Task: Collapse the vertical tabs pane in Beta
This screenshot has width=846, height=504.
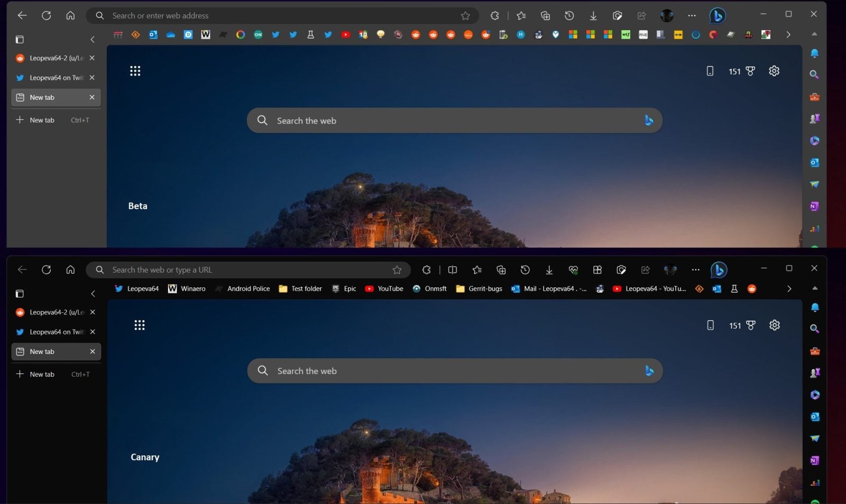Action: (93, 40)
